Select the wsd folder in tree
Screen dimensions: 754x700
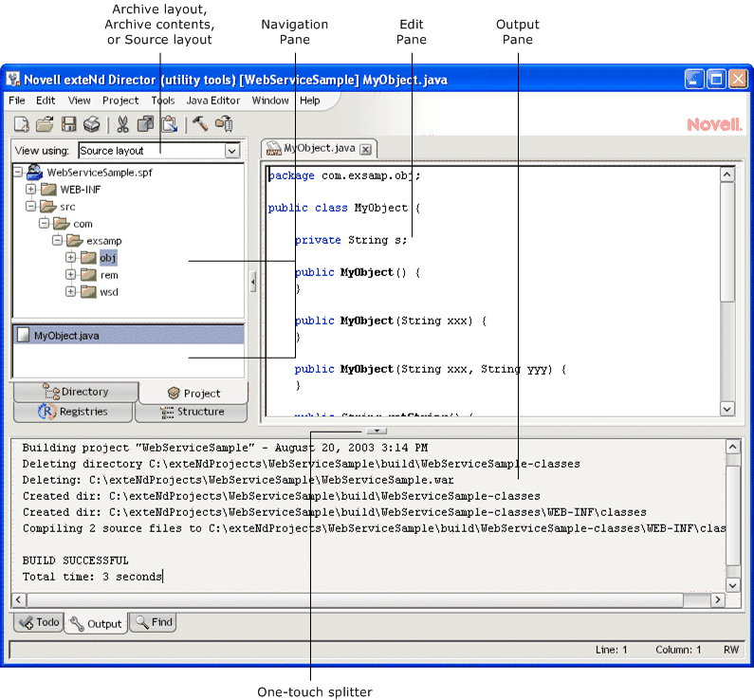(109, 292)
